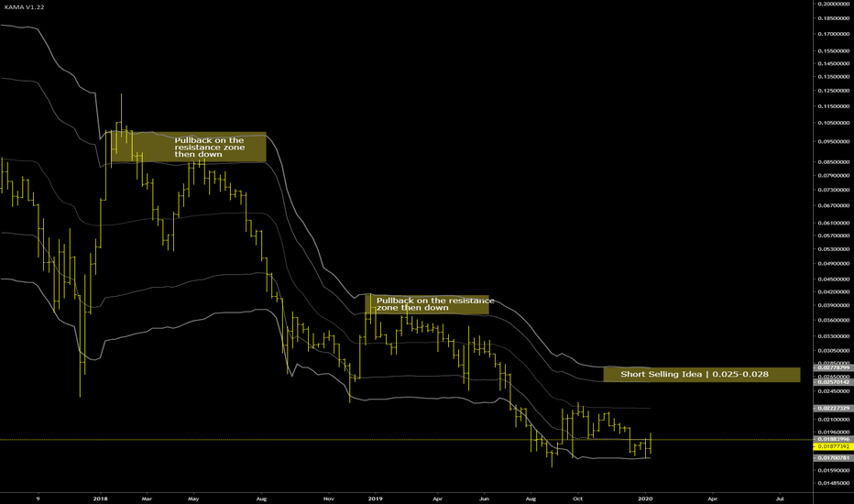Screen dimensions: 854x504
Task: Click the 0.08500000 price axis label
Action: [833, 162]
